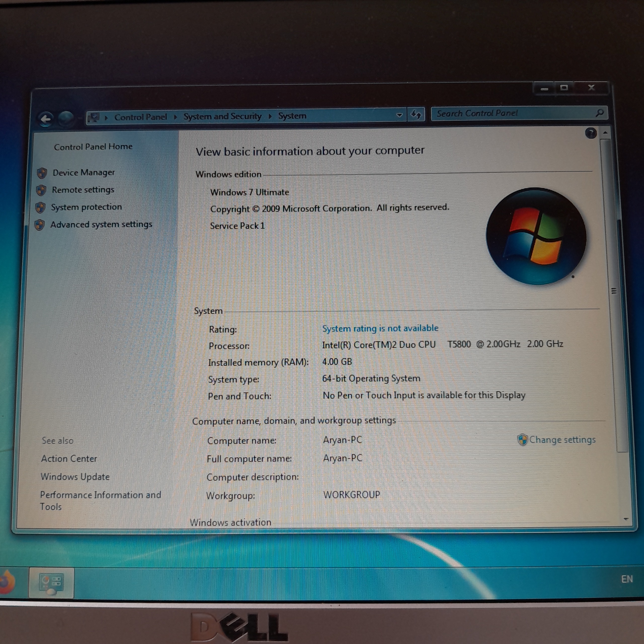Click Windows activation heading

click(230, 522)
